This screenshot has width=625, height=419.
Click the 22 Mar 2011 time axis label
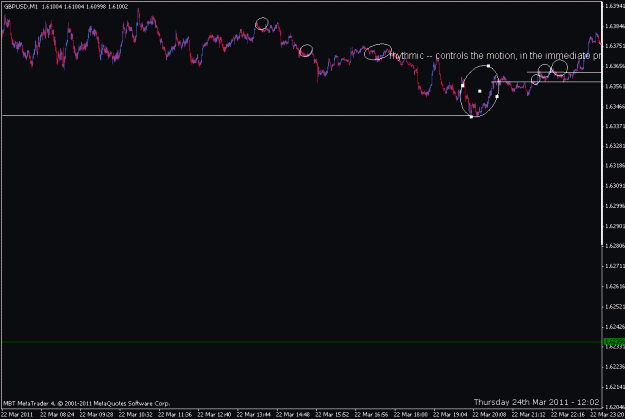tap(17, 415)
